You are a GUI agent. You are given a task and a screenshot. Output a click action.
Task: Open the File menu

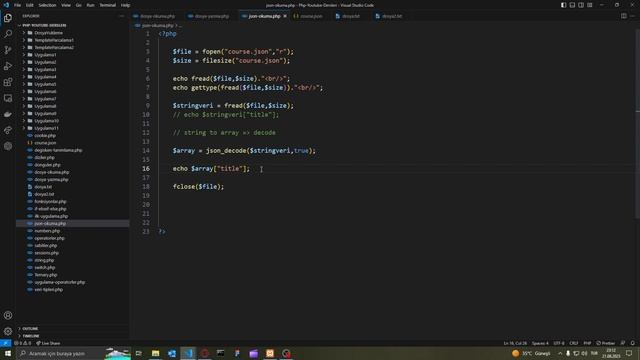[x=17, y=5]
